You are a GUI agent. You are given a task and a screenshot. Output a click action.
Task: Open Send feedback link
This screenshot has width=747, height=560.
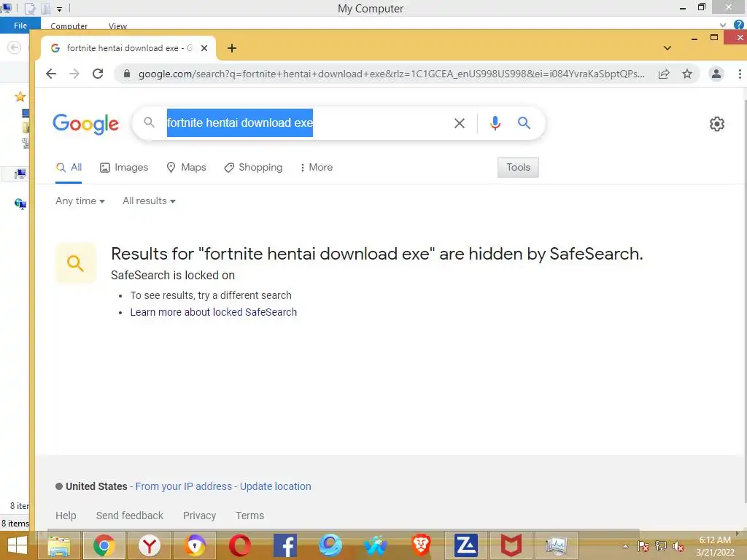pyautogui.click(x=130, y=516)
